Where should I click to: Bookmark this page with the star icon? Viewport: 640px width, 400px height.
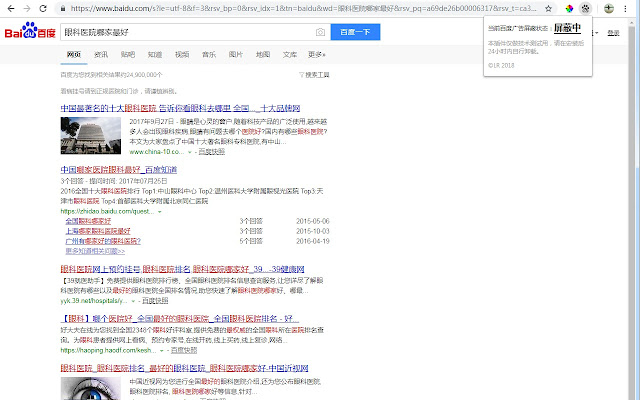coord(549,8)
